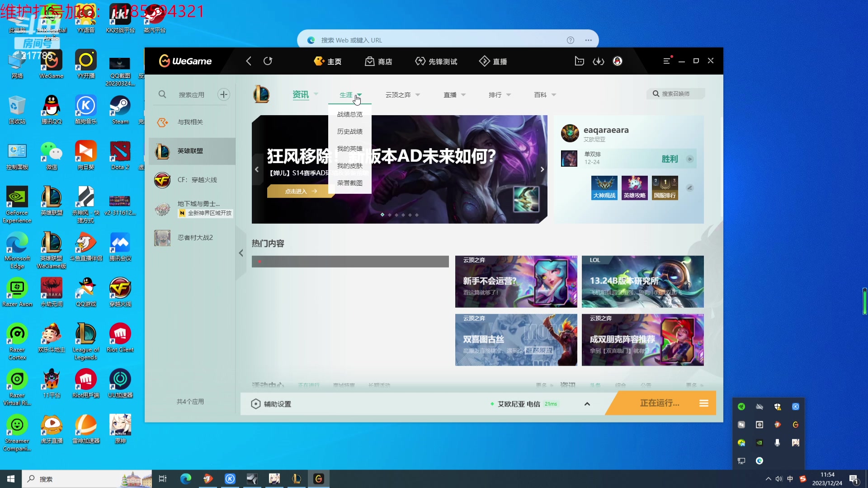
Task: Open the download manager icon
Action: point(599,61)
